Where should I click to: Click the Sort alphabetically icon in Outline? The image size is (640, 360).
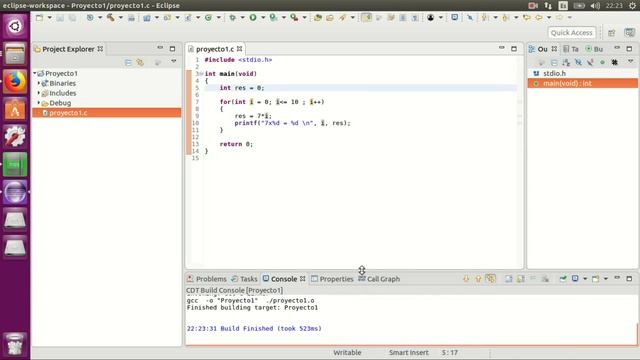[566, 62]
